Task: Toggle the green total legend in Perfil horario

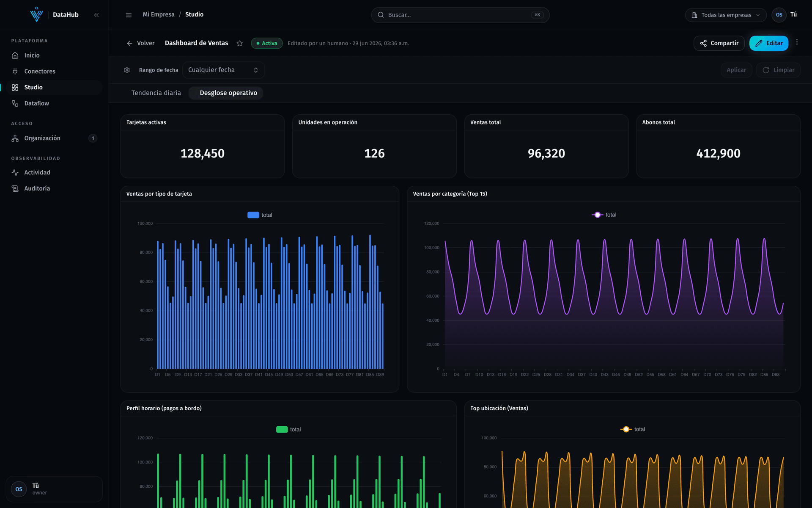Action: tap(288, 429)
